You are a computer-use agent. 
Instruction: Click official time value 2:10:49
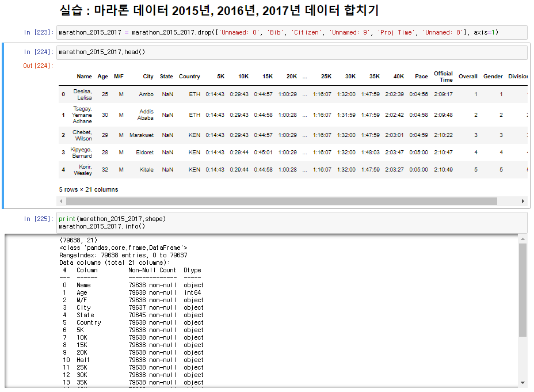pyautogui.click(x=443, y=170)
